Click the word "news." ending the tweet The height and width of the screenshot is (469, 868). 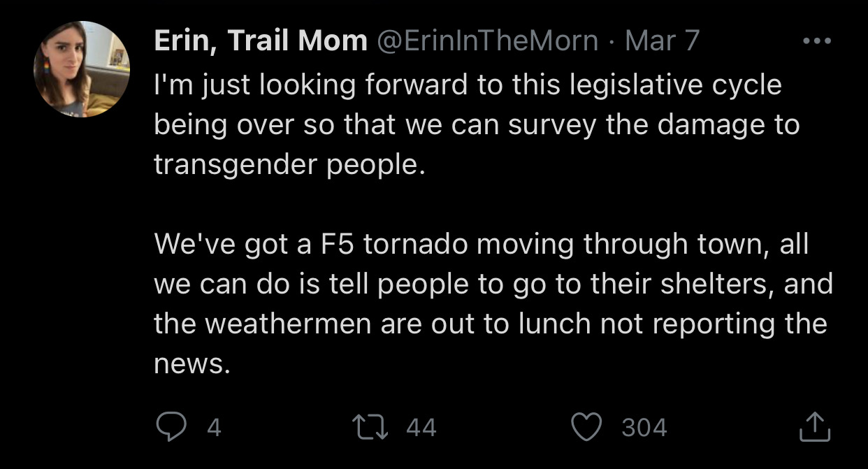tap(191, 364)
